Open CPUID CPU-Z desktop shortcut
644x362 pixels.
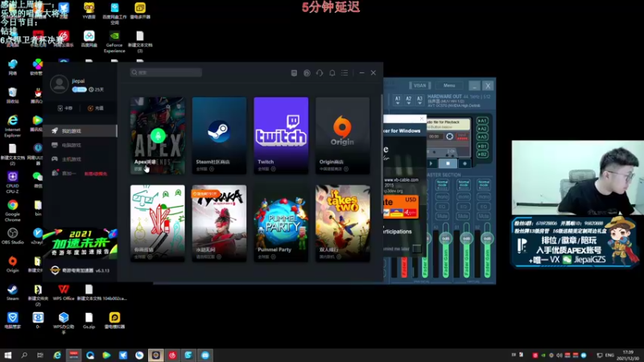point(12,183)
